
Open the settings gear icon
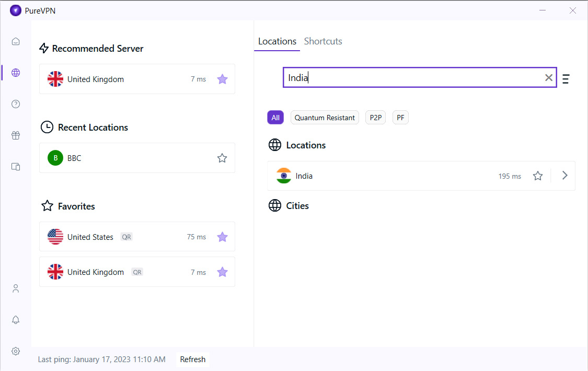[15, 351]
